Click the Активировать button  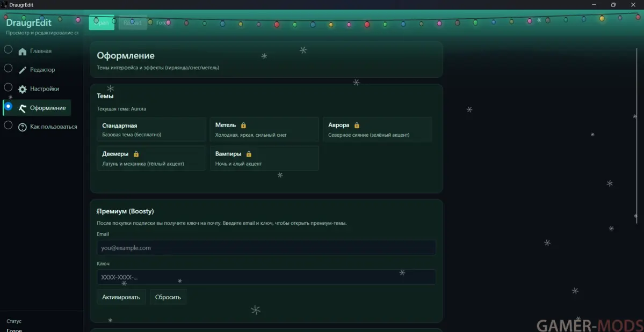121,297
